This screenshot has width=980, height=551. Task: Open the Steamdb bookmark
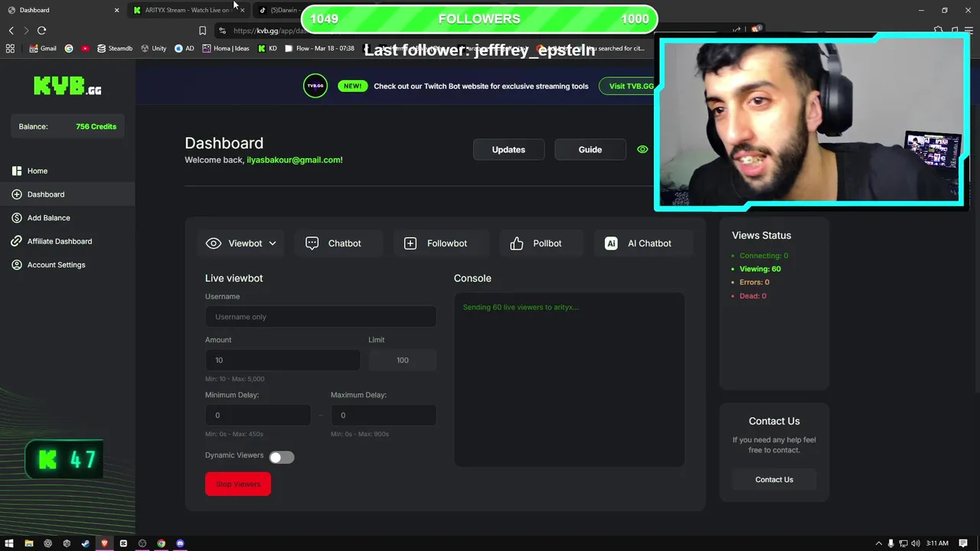point(115,48)
